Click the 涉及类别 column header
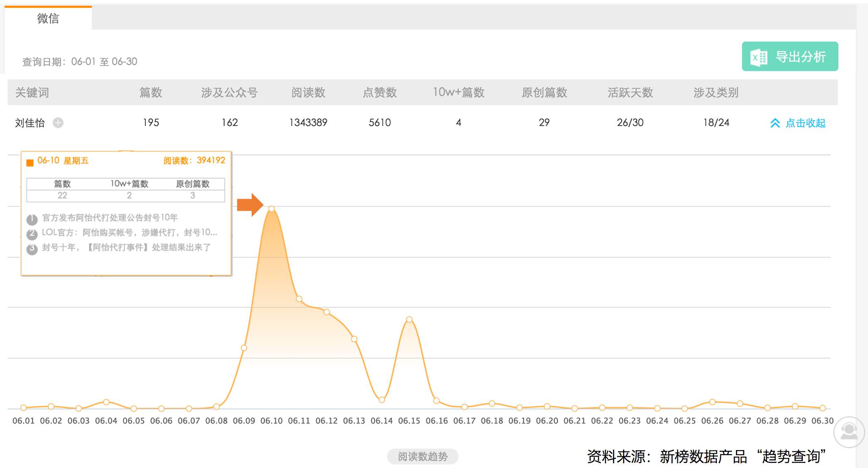 [716, 92]
